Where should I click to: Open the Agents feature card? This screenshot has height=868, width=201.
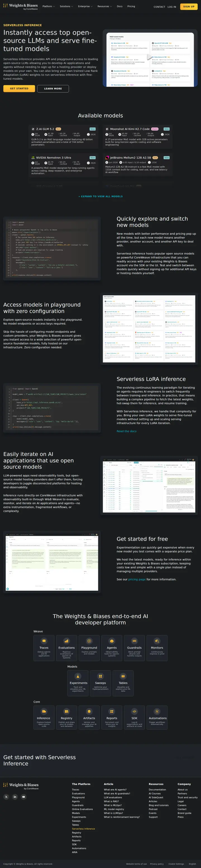click(111, 648)
